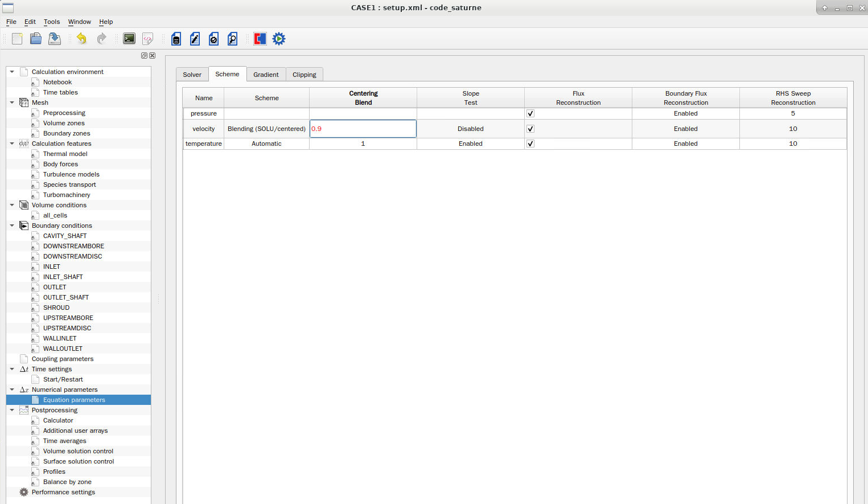Viewport: 868px width, 504px height.
Task: Open the terminal window icon
Action: [129, 39]
